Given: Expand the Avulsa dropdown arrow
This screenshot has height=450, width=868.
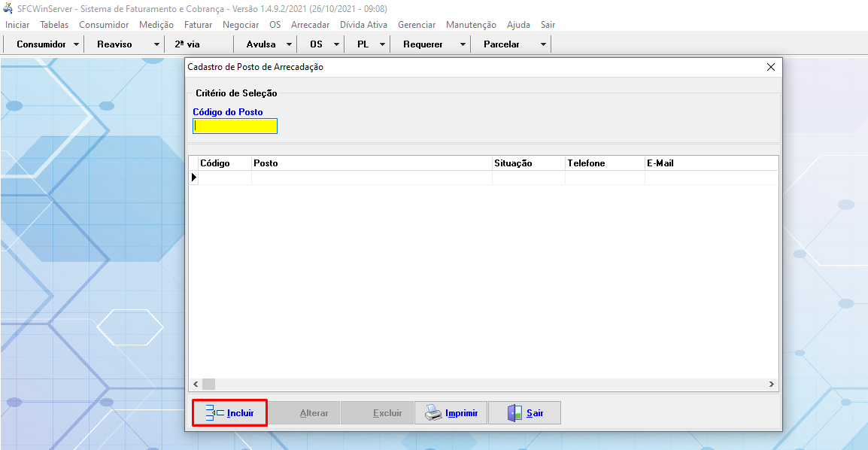Looking at the screenshot, I should pyautogui.click(x=289, y=44).
